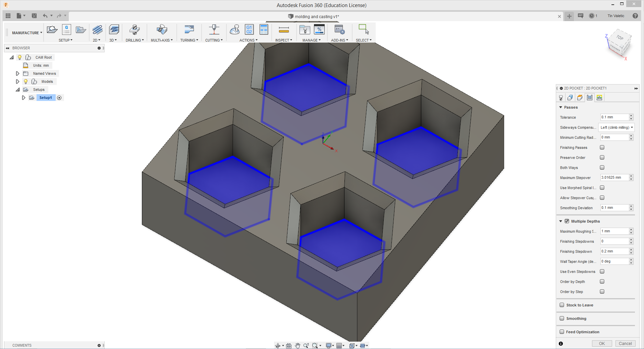Viewport: 644px width, 349px height.
Task: Click the NC Program G-code icon
Action: coord(66,30)
